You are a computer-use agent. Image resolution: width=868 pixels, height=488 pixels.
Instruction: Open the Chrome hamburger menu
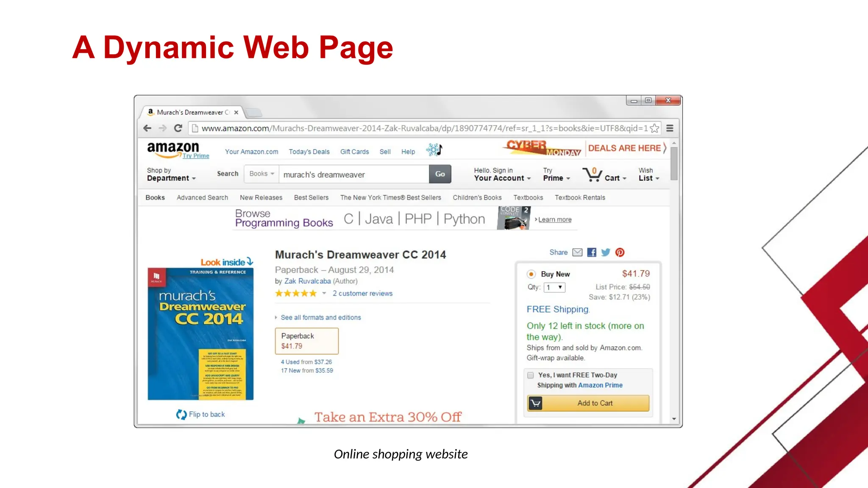(x=670, y=128)
